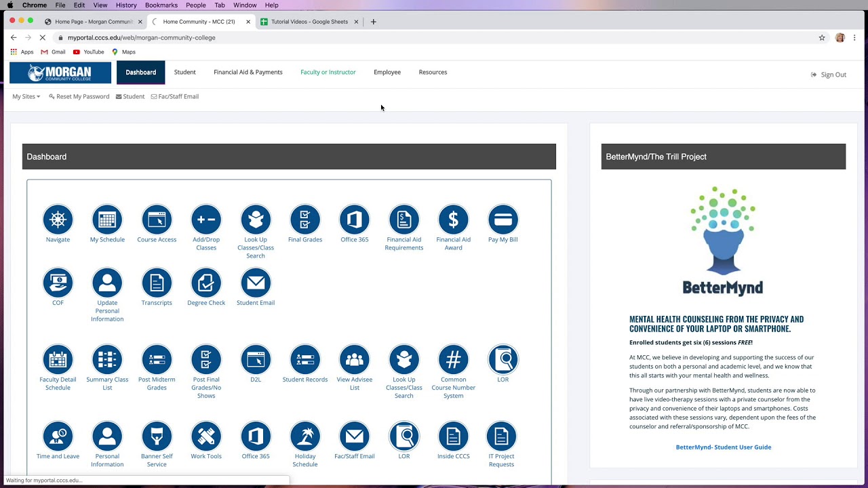Open YouTube bookmark in bookmarks bar
Image resolution: width=868 pixels, height=488 pixels.
click(x=88, y=52)
